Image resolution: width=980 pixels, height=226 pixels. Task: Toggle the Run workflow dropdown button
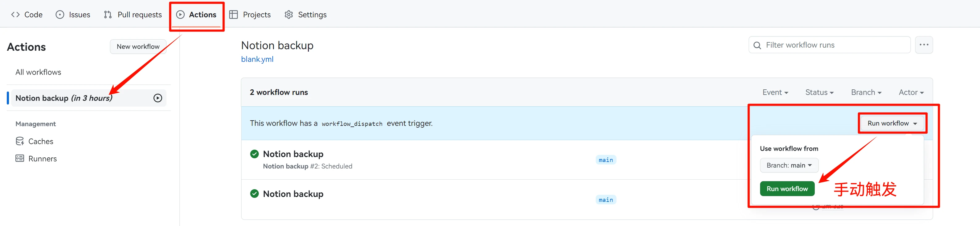[x=892, y=123]
